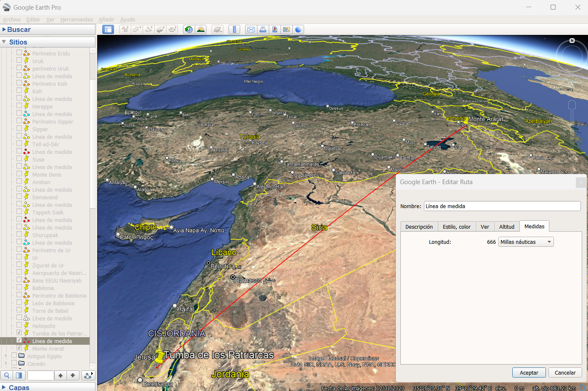
Task: Close the Editar Ruta dialog
Action: [x=581, y=182]
